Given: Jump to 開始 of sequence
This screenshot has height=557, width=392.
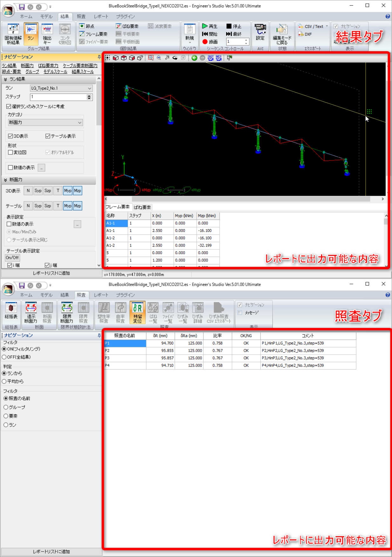Looking at the screenshot, I should 210,34.
